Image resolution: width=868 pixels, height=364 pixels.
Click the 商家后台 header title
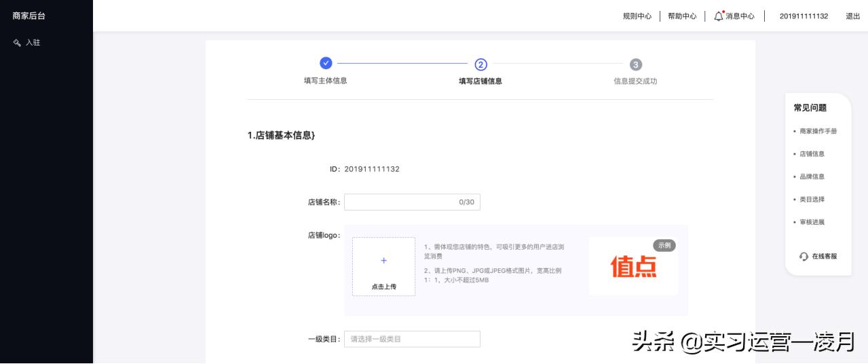(29, 16)
